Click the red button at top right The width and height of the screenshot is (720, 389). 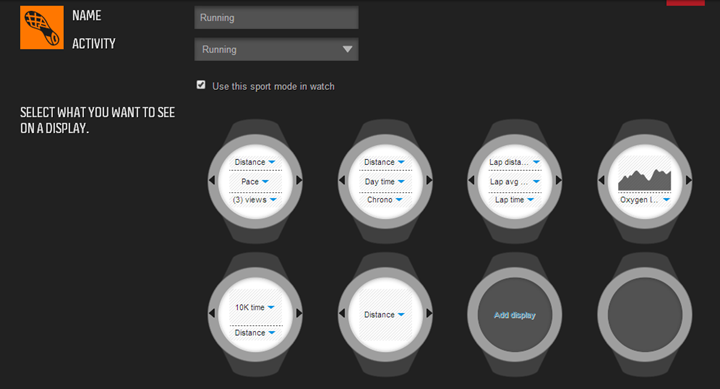[686, 3]
